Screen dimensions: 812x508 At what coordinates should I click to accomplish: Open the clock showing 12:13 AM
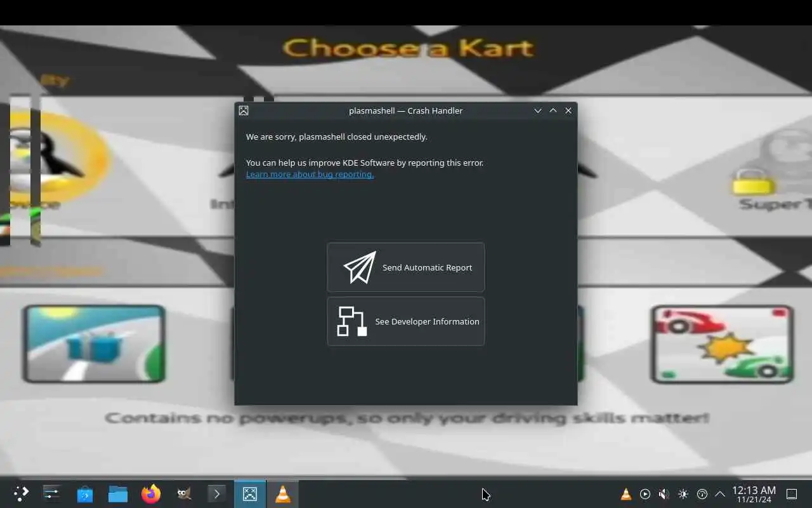[754, 494]
